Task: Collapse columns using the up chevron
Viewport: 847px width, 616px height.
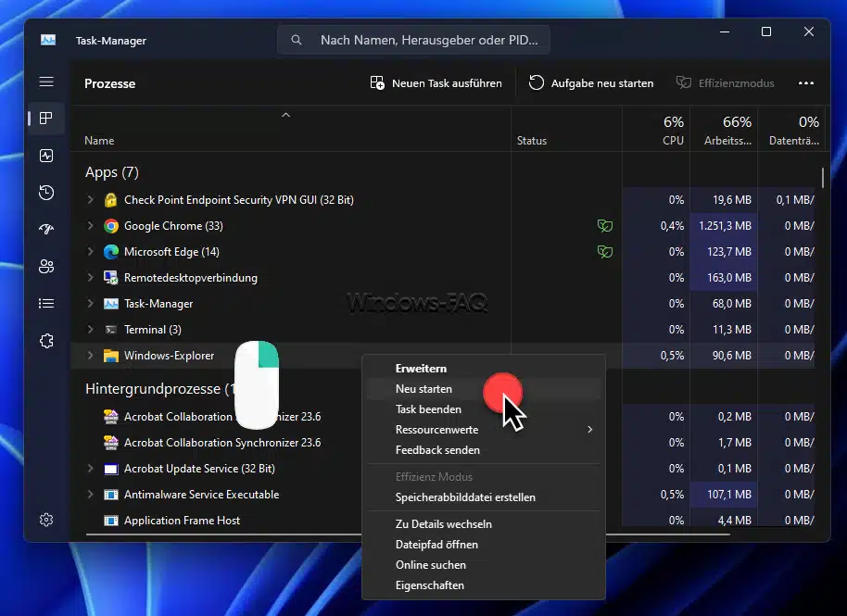Action: [285, 115]
